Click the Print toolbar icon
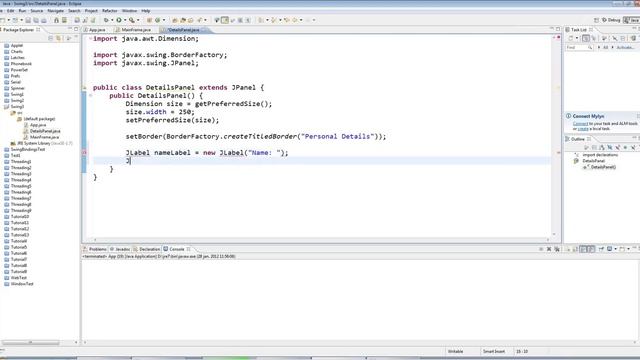This screenshot has height=360, width=640. [x=44, y=20]
